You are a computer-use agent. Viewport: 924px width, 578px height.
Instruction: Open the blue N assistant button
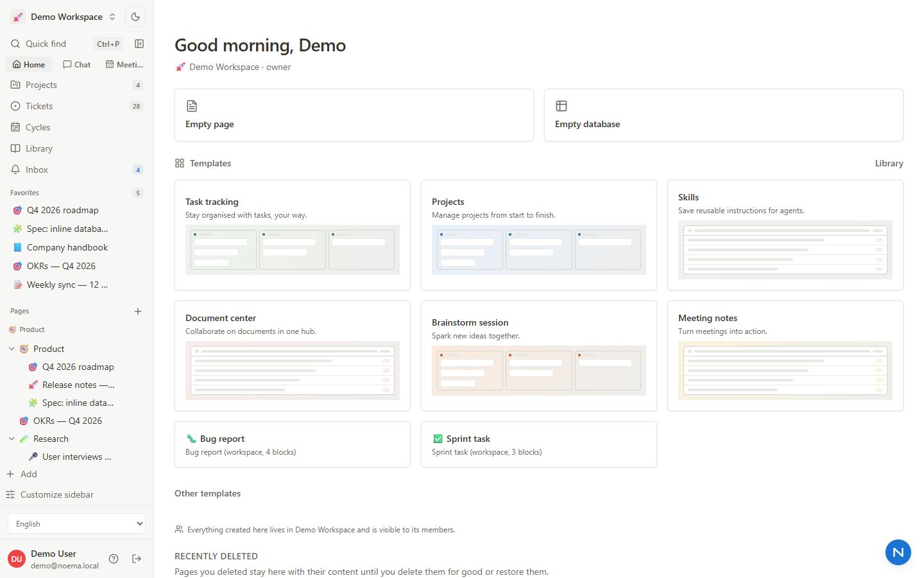(x=898, y=552)
